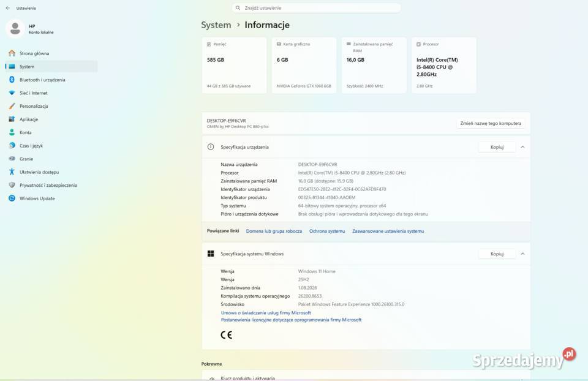Click the Windows logo beside Specyfikacja systemu Windows
The height and width of the screenshot is (381, 588).
211,254
